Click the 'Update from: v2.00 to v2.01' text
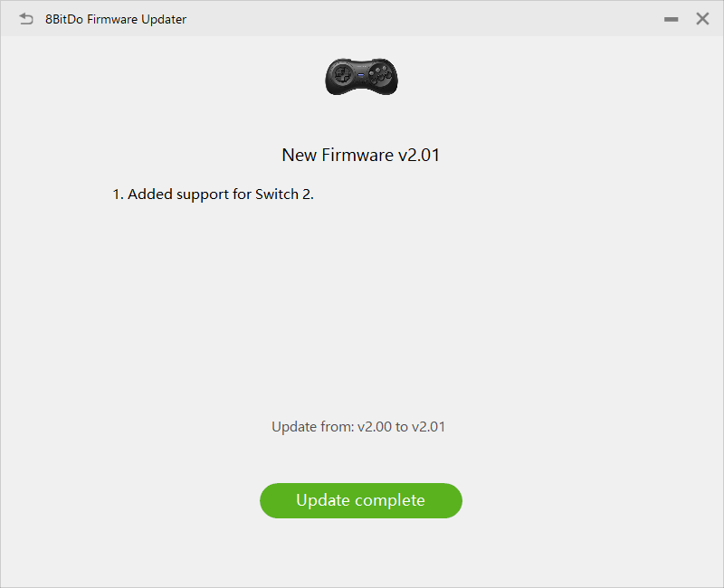 click(358, 427)
